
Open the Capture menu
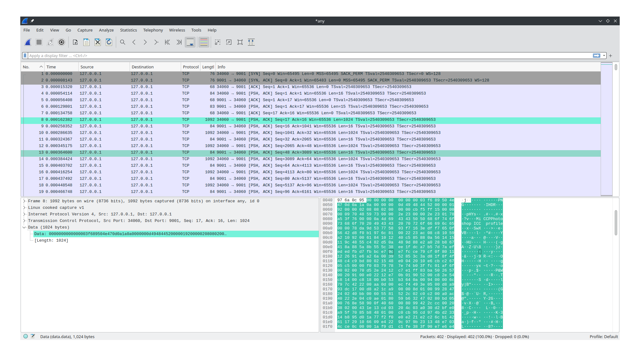85,30
